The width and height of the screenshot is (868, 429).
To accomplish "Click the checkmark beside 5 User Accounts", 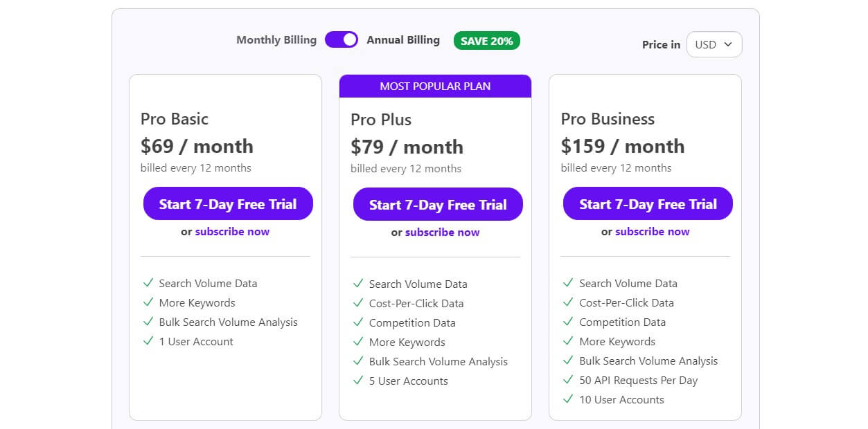I will point(358,381).
